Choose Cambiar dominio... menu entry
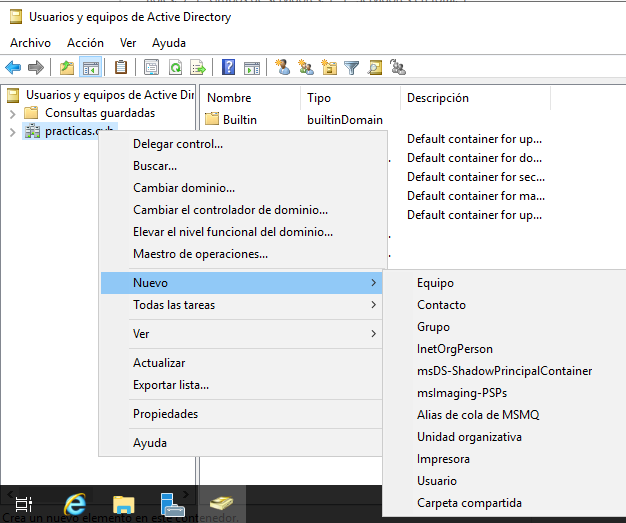This screenshot has width=626, height=523. tap(242, 188)
